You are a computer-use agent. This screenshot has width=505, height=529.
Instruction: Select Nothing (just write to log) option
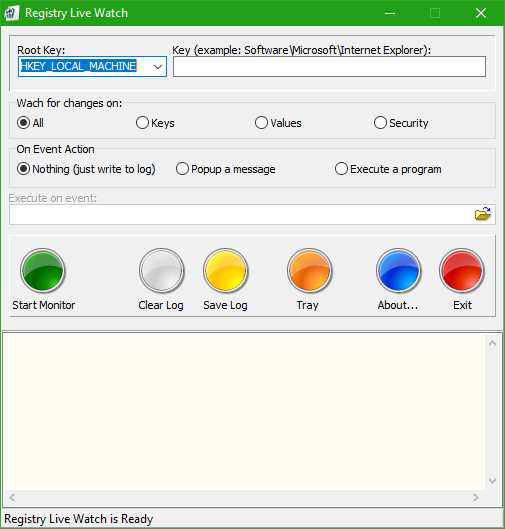(86, 169)
